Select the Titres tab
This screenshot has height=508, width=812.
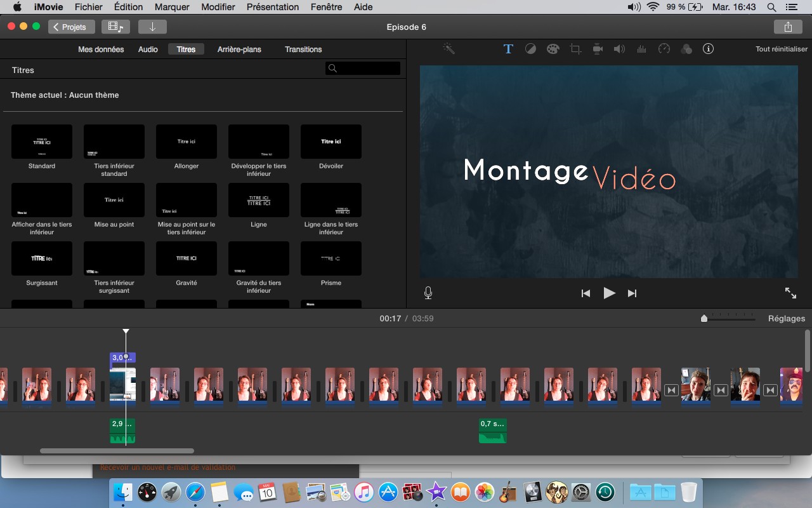pos(186,49)
